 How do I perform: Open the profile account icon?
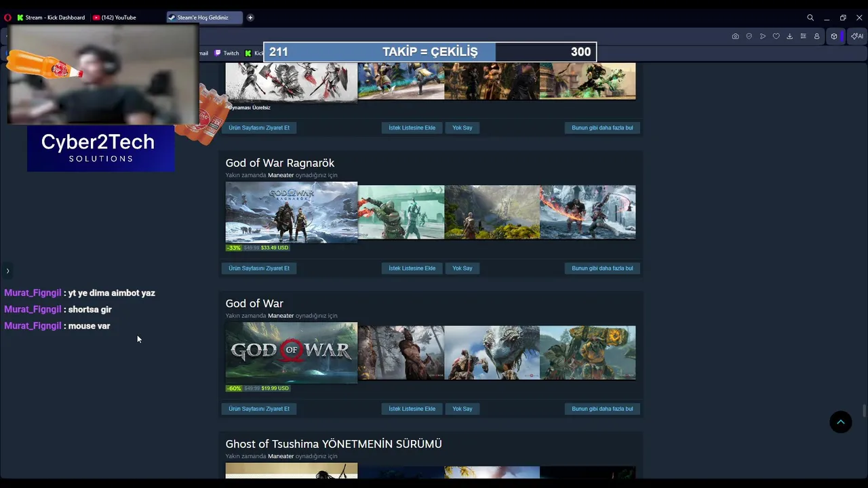pos(816,36)
